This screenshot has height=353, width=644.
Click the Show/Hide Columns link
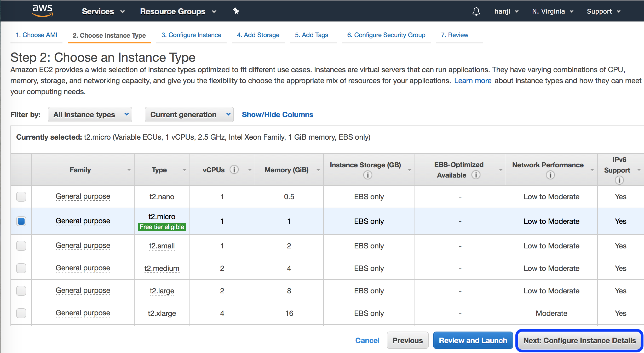click(277, 115)
